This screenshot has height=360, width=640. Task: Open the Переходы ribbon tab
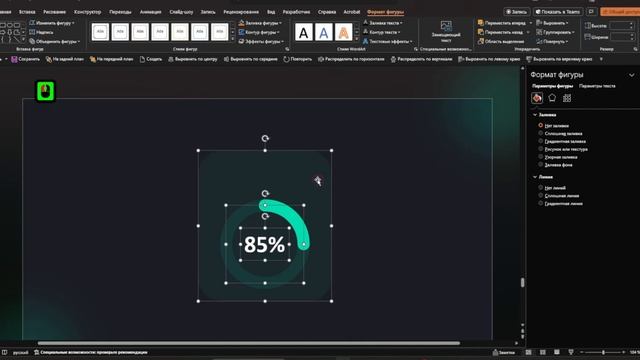pyautogui.click(x=120, y=12)
